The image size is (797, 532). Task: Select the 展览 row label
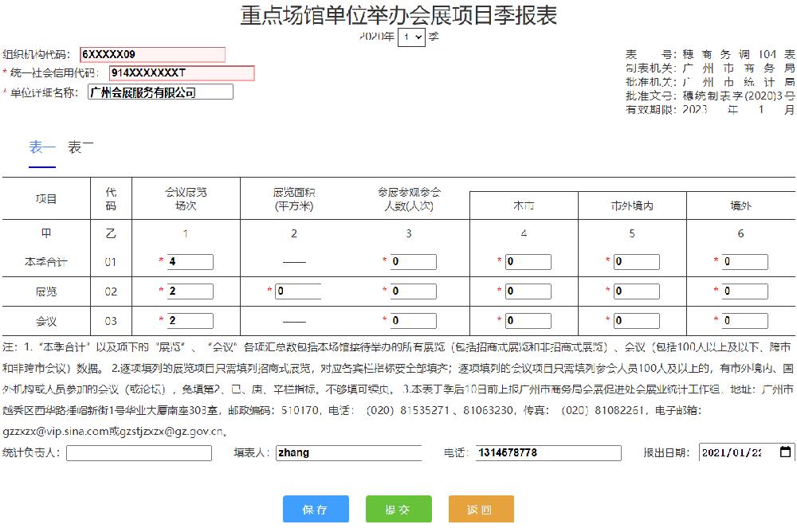(46, 291)
